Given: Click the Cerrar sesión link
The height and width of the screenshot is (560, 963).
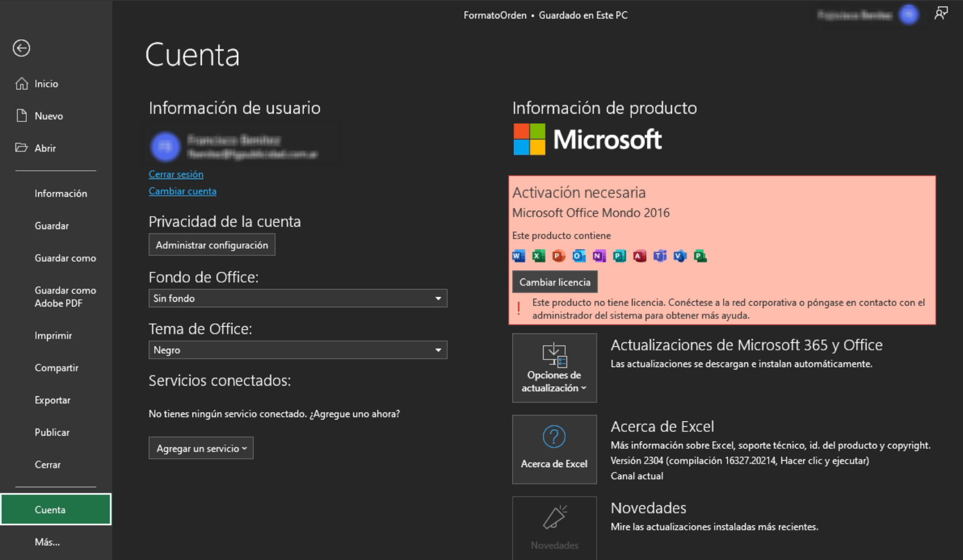Looking at the screenshot, I should [x=176, y=174].
